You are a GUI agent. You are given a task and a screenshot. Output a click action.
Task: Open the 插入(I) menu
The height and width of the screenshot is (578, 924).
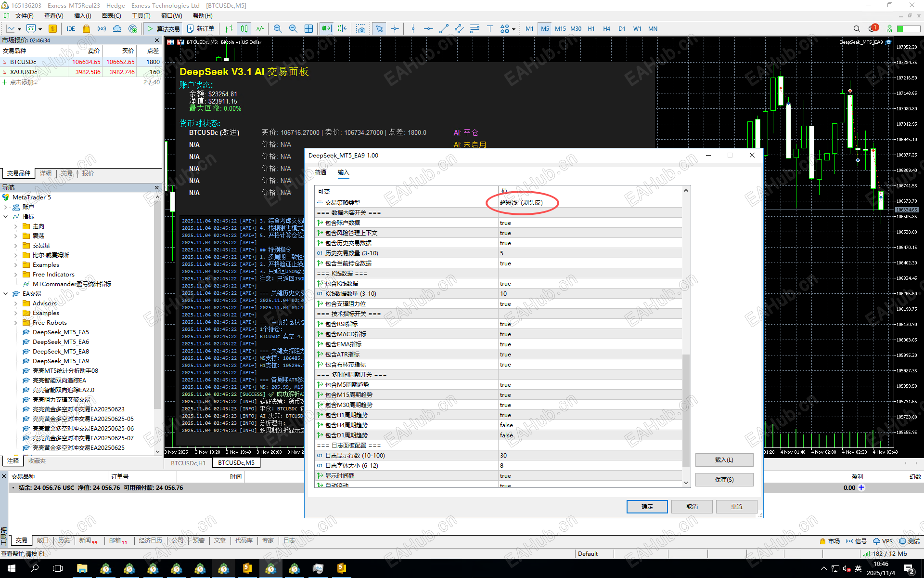(x=82, y=16)
